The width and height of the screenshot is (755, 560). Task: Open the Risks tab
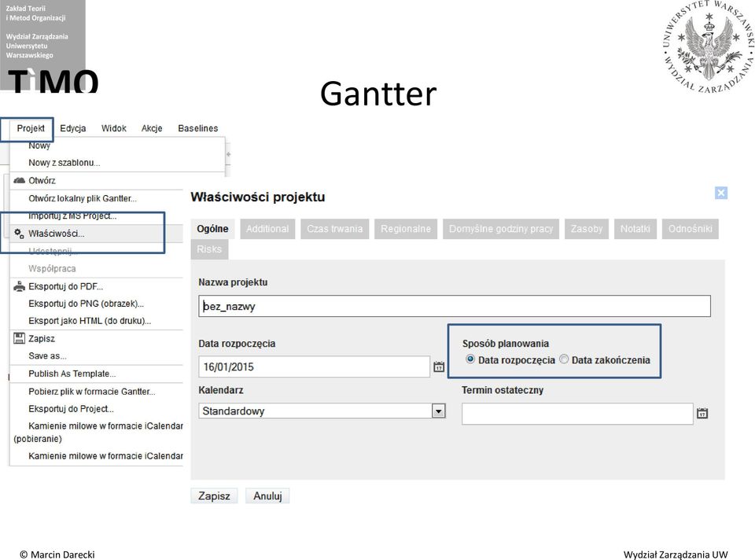209,249
